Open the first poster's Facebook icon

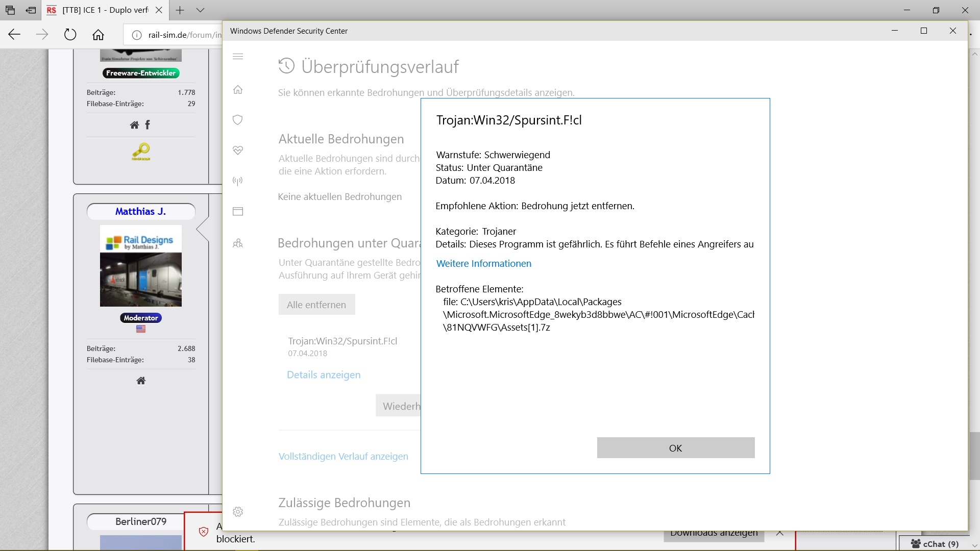tap(148, 125)
